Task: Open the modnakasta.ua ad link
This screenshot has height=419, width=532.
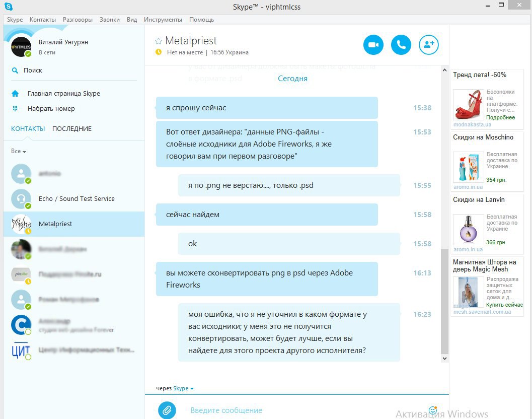Action: (472, 124)
